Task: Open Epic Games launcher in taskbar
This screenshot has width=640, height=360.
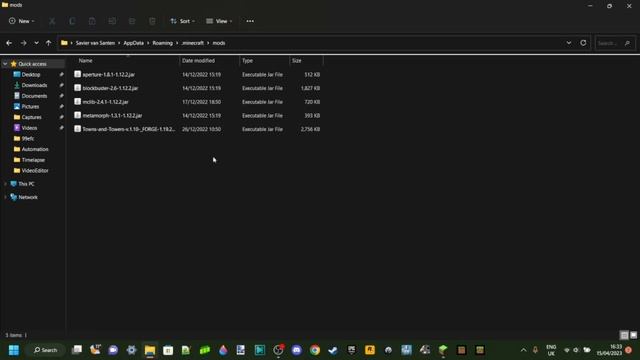Action: [351, 350]
